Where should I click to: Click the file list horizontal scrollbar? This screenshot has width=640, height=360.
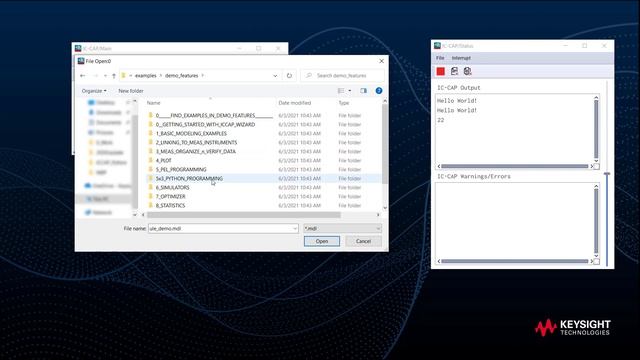click(244, 215)
